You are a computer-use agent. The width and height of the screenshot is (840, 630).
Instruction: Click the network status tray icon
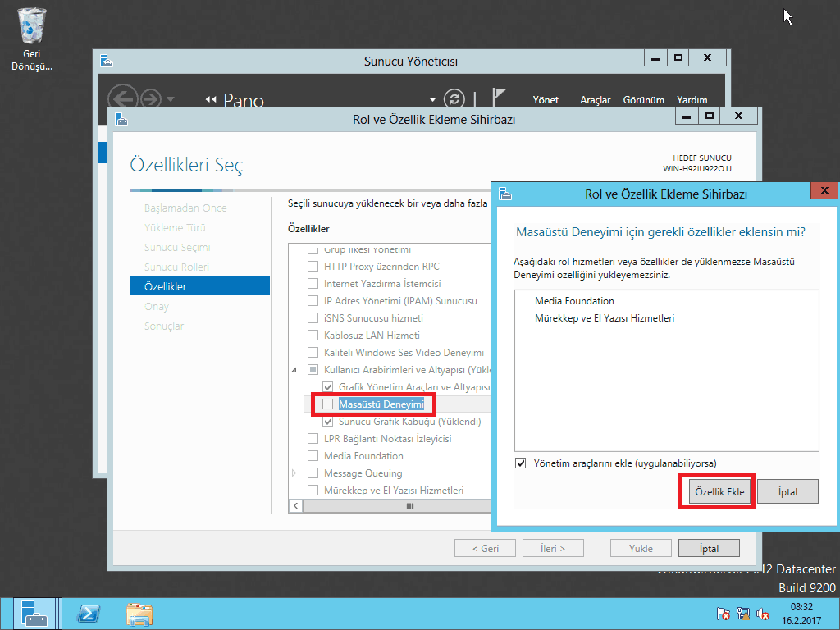click(743, 614)
